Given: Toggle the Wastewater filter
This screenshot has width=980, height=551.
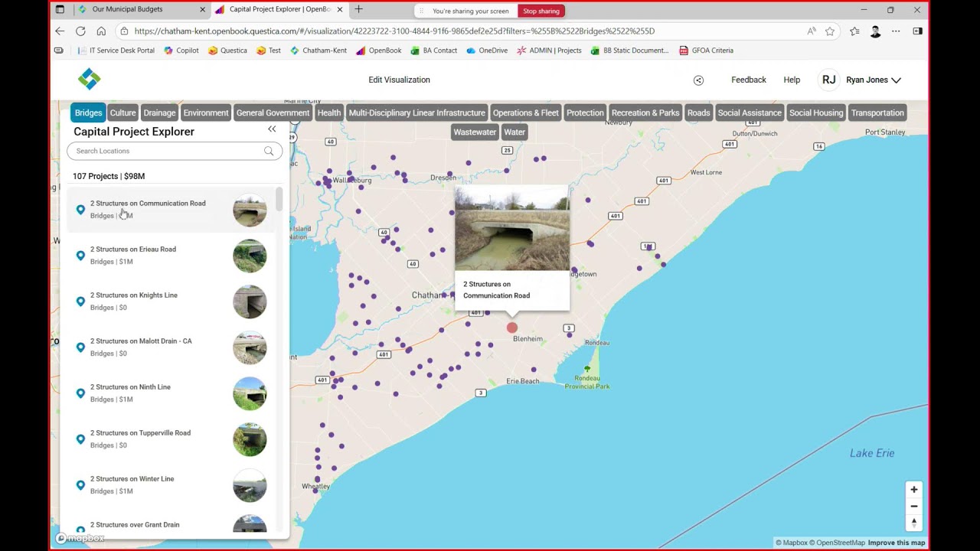Looking at the screenshot, I should [475, 132].
